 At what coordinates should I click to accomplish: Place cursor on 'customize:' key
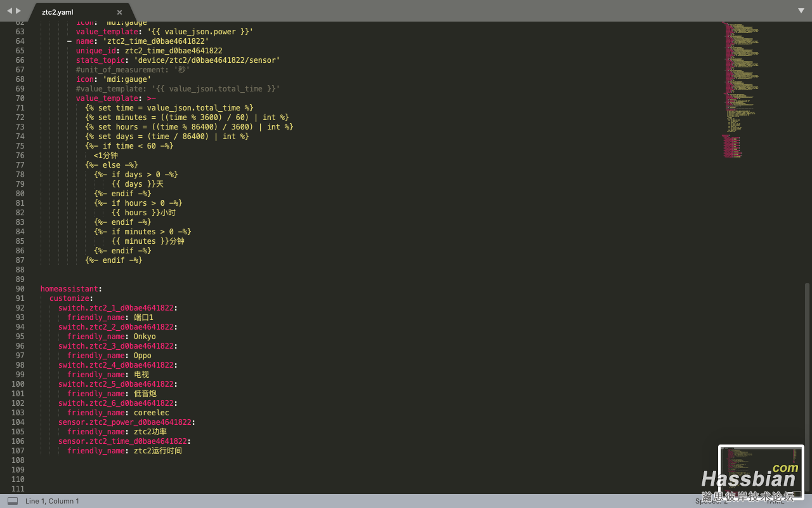click(x=72, y=298)
